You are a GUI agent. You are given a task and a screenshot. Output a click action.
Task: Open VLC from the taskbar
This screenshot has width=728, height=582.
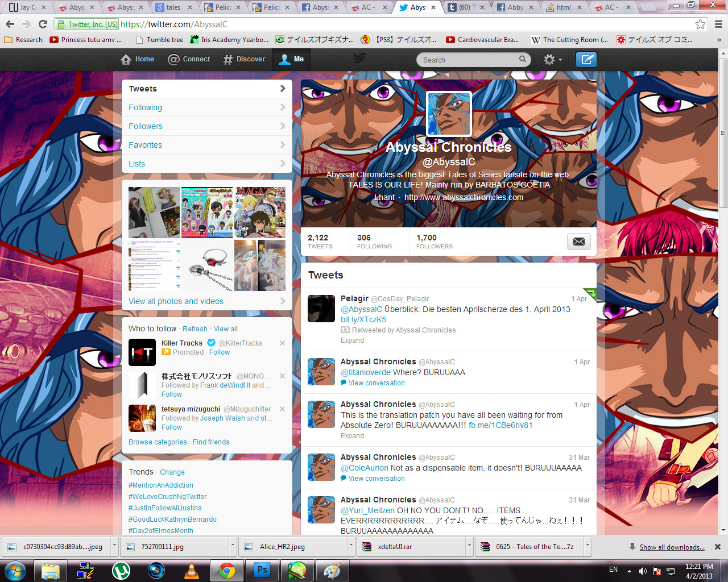click(192, 570)
